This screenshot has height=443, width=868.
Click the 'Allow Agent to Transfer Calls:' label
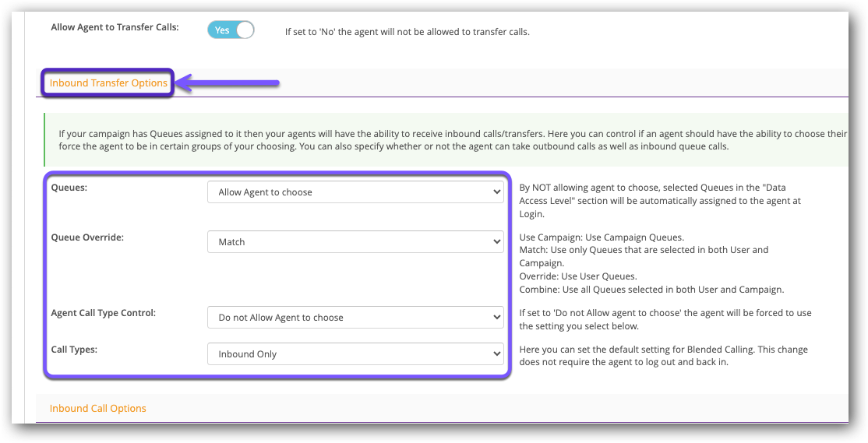pyautogui.click(x=115, y=26)
